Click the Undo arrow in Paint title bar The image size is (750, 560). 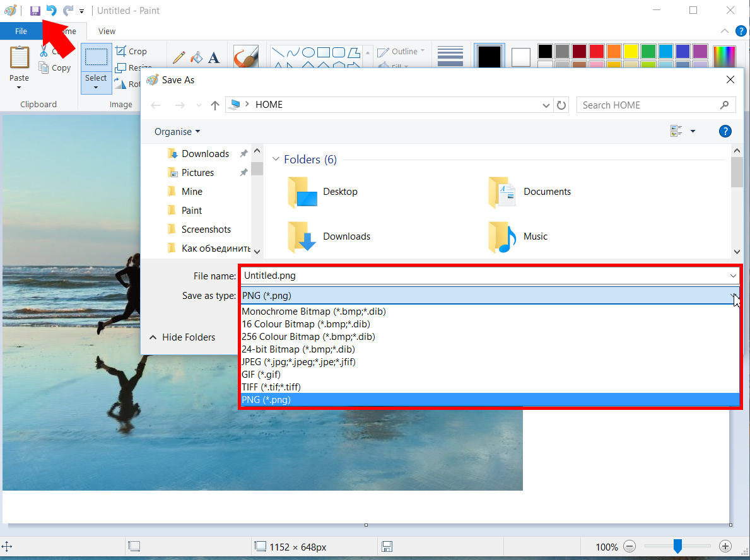tap(51, 11)
